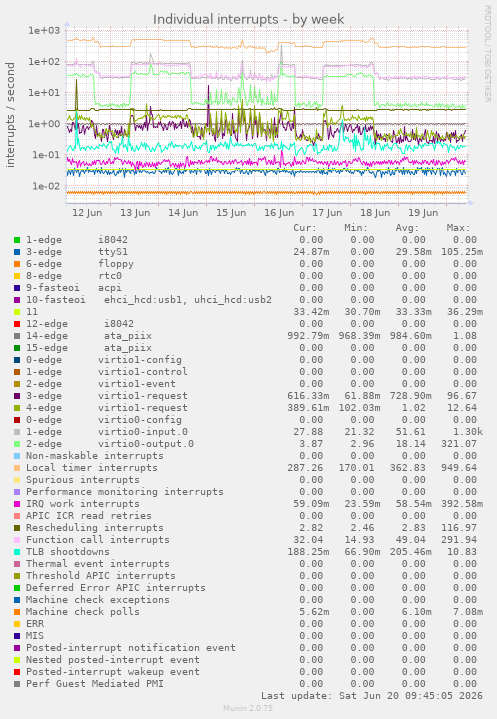Screen dimensions: 497x719
Task: Click the peach Local timer interrupts swatch
Action: (x=17, y=468)
